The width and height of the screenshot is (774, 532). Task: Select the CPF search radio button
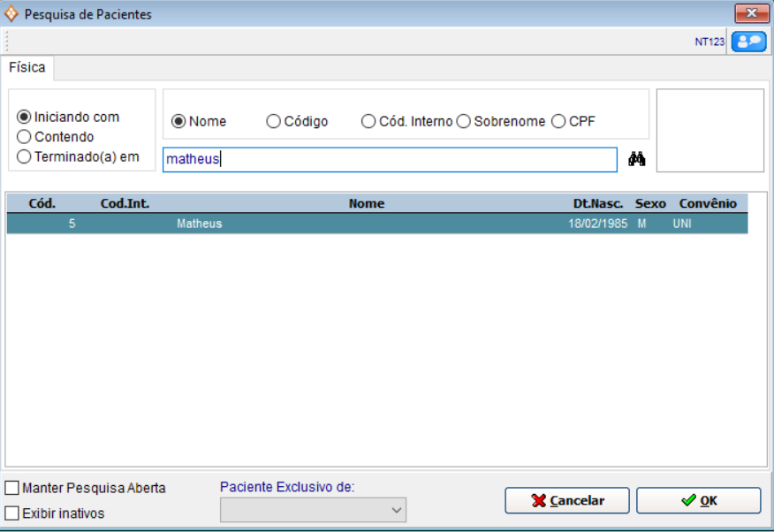[558, 122]
